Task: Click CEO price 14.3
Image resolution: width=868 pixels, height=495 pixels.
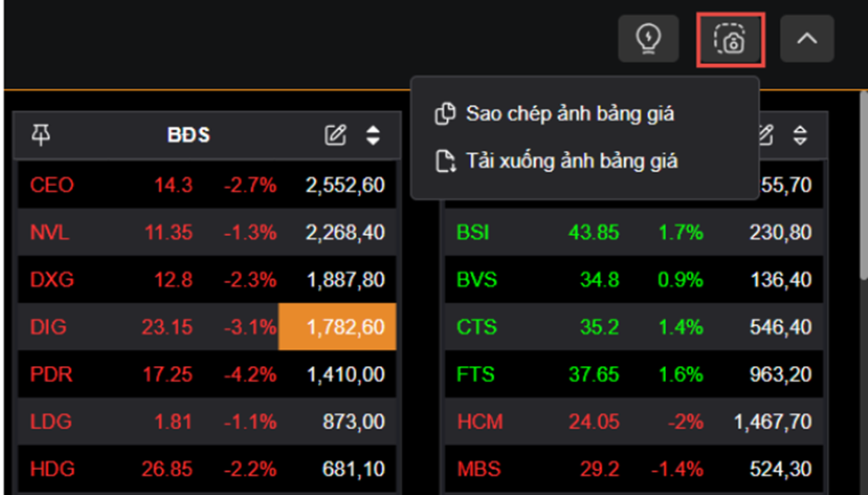Action: [174, 185]
